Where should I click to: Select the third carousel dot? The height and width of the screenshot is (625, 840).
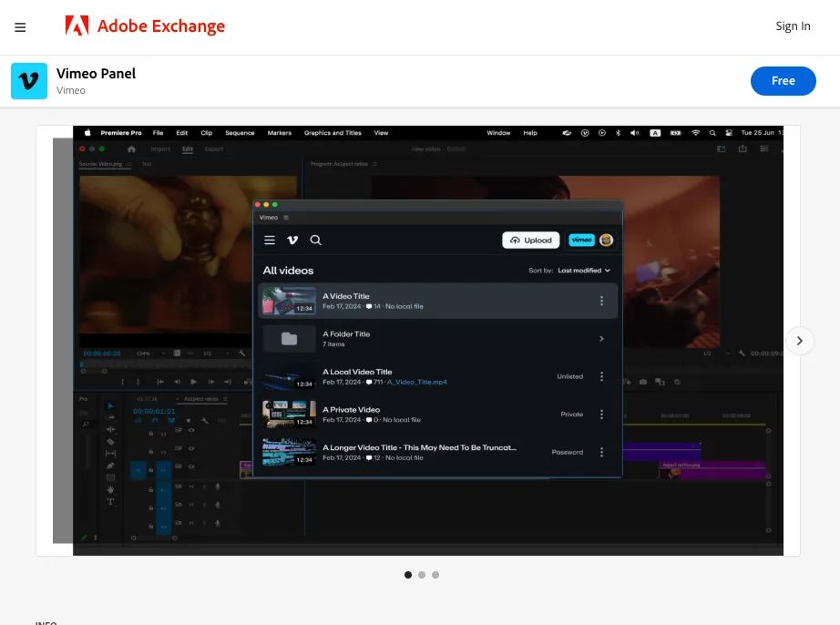click(435, 575)
